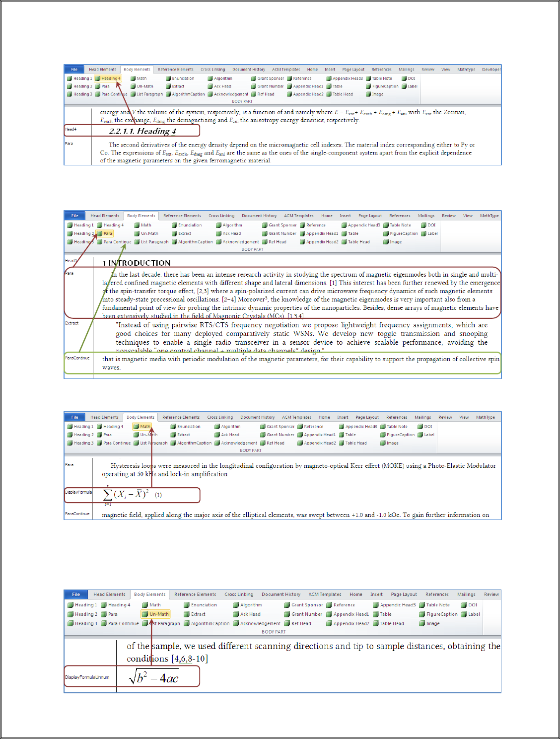
Task: Click Appendix Head3 in the ribbon with Un-Math highlighted
Action: click(394, 605)
